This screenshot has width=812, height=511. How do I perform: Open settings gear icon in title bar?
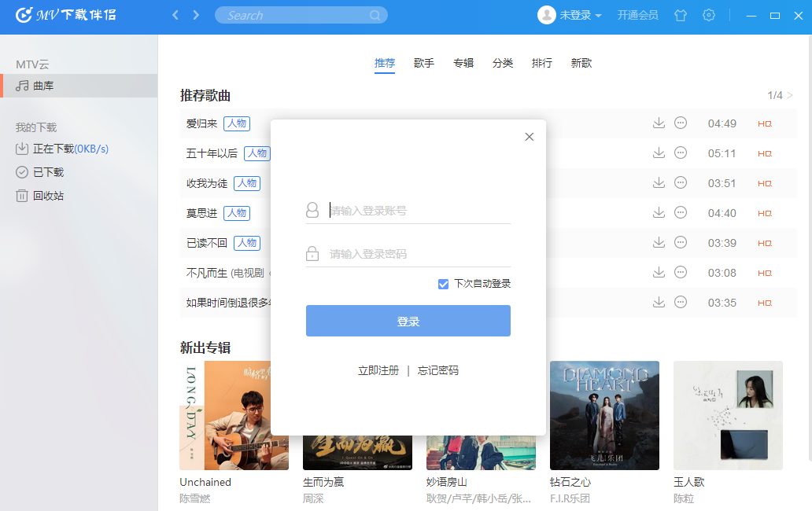709,15
